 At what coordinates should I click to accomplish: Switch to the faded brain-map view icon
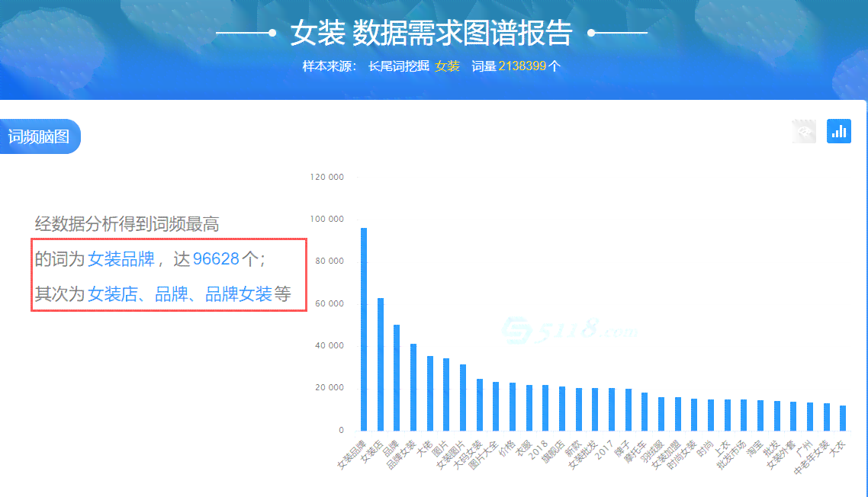coord(804,131)
